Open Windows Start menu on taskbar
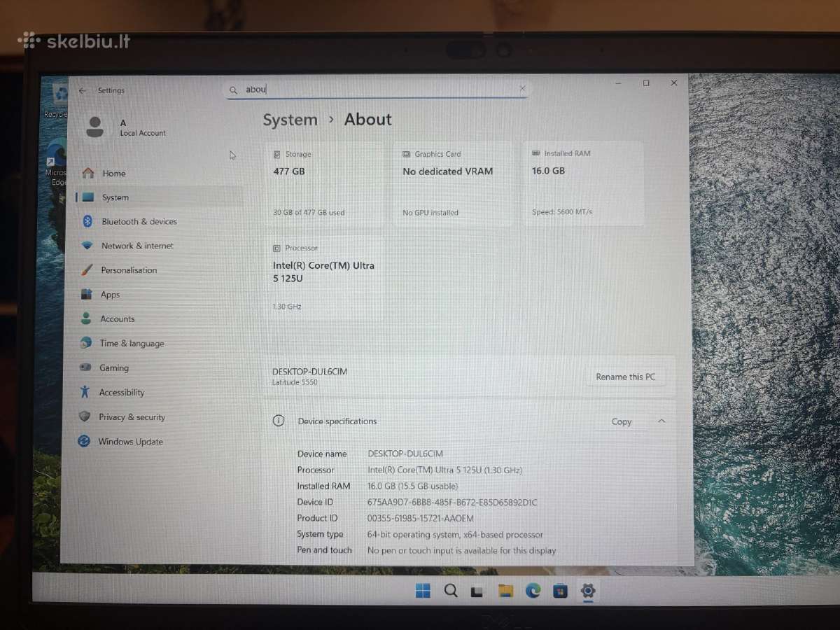Screen dimensions: 840x630 coord(423,591)
